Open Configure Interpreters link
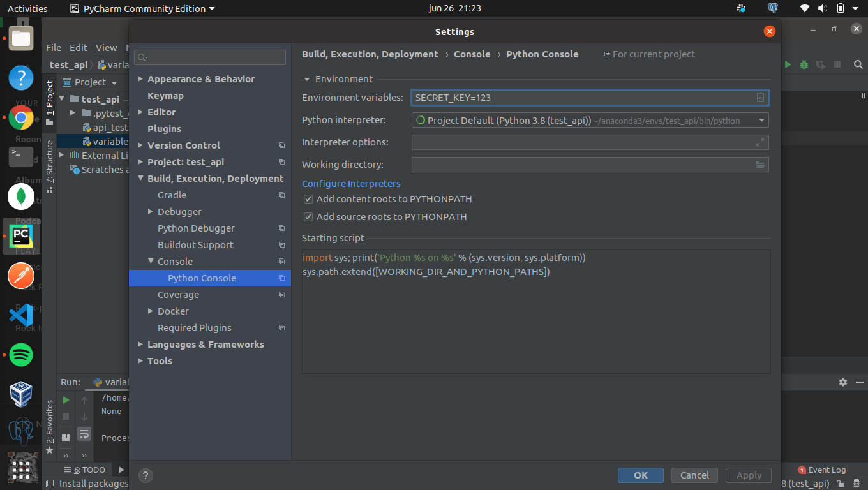The height and width of the screenshot is (490, 868). click(351, 184)
